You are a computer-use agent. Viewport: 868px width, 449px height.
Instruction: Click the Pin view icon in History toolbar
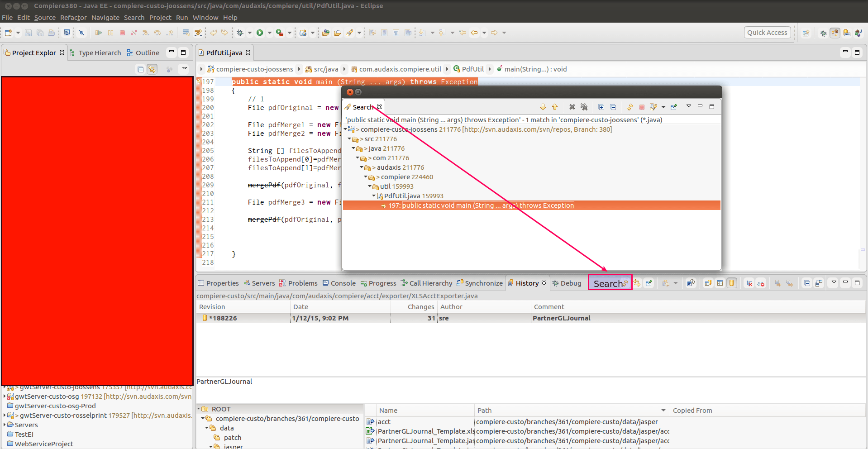(649, 283)
